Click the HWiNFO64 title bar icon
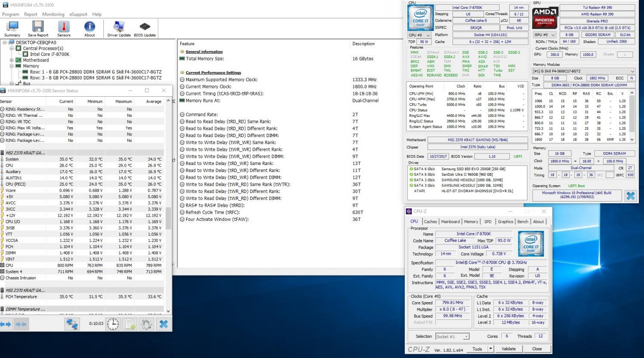The width and height of the screenshot is (644, 358). pyautogui.click(x=5, y=5)
